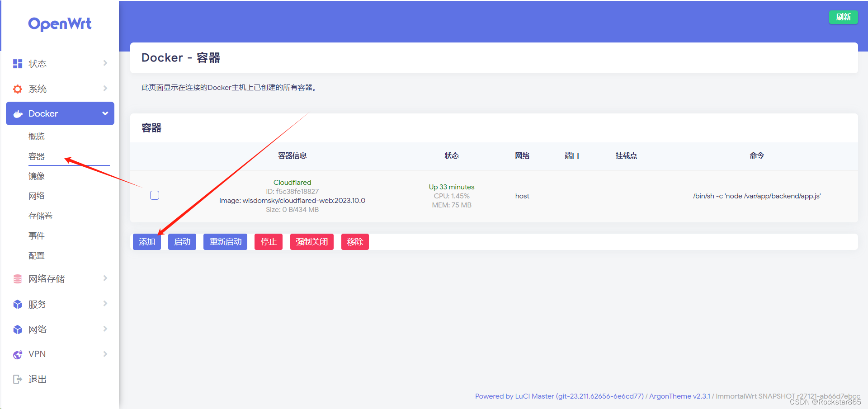868x409 pixels.
Task: Click the OpenWrt logo
Action: tap(59, 24)
